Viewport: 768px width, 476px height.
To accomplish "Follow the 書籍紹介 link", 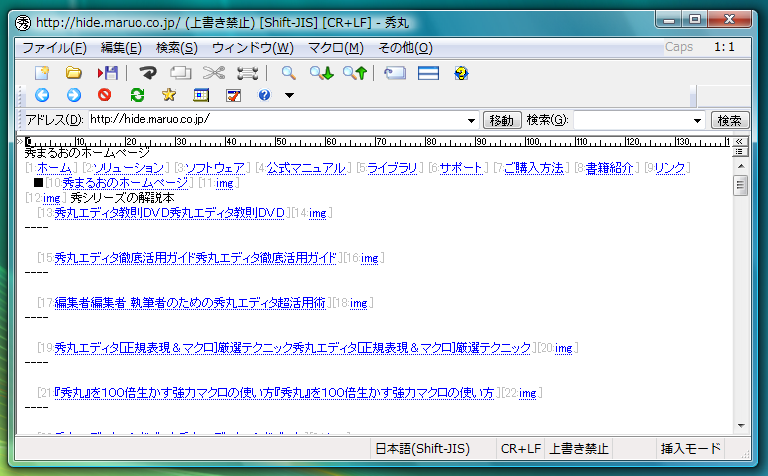I will 610,168.
